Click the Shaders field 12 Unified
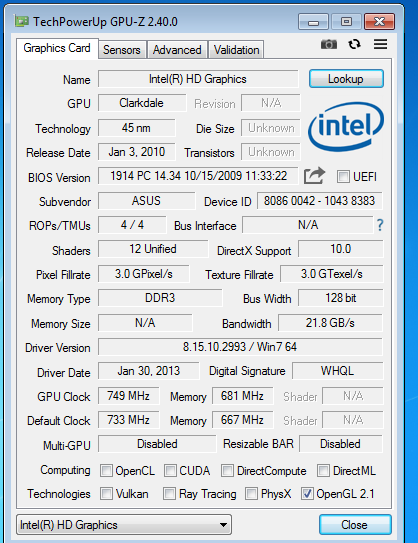The width and height of the screenshot is (418, 543). (153, 249)
